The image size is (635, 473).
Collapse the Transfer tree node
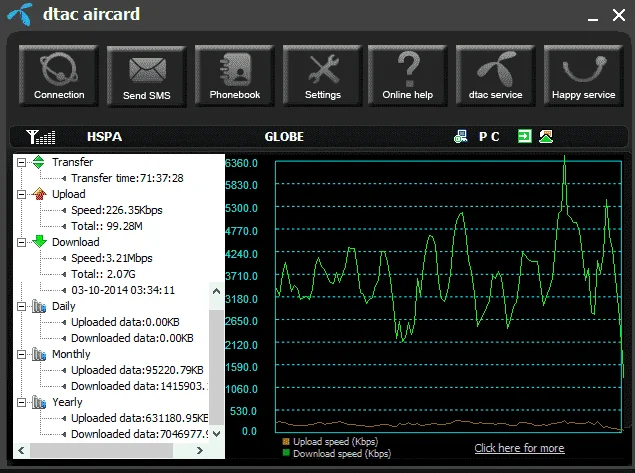[21, 162]
